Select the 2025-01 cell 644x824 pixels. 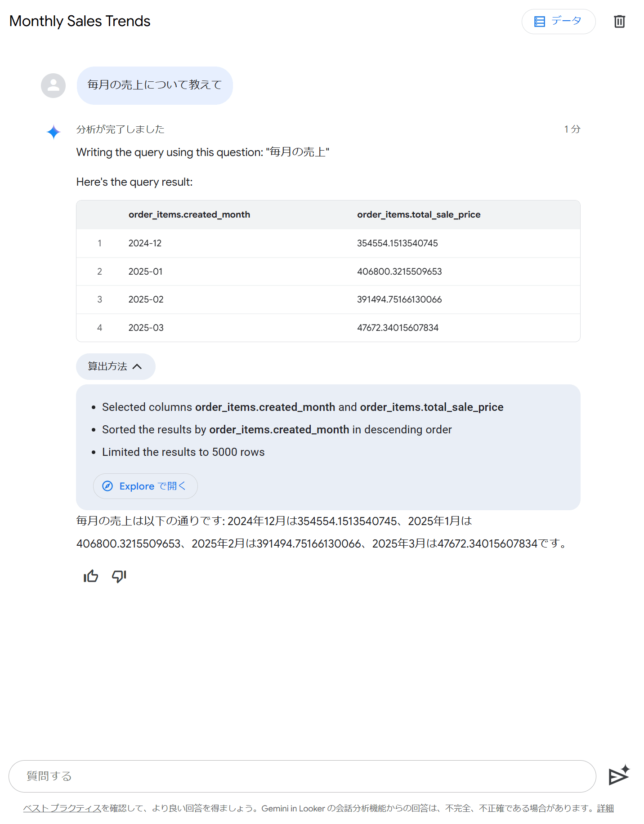click(x=145, y=272)
